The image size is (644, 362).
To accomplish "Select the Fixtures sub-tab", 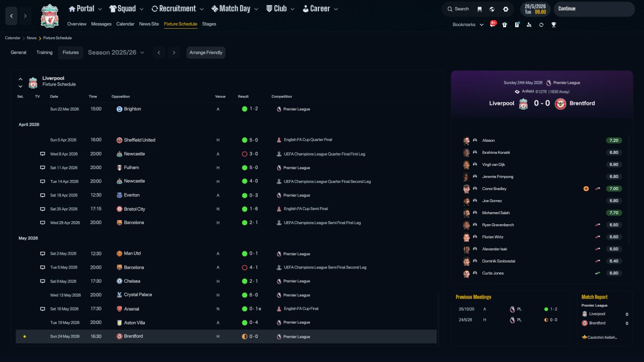I will 70,53.
